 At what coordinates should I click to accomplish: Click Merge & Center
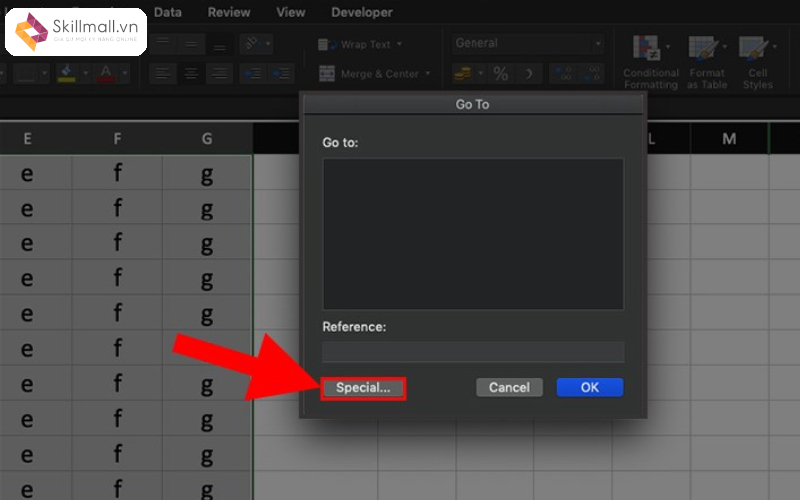point(368,74)
